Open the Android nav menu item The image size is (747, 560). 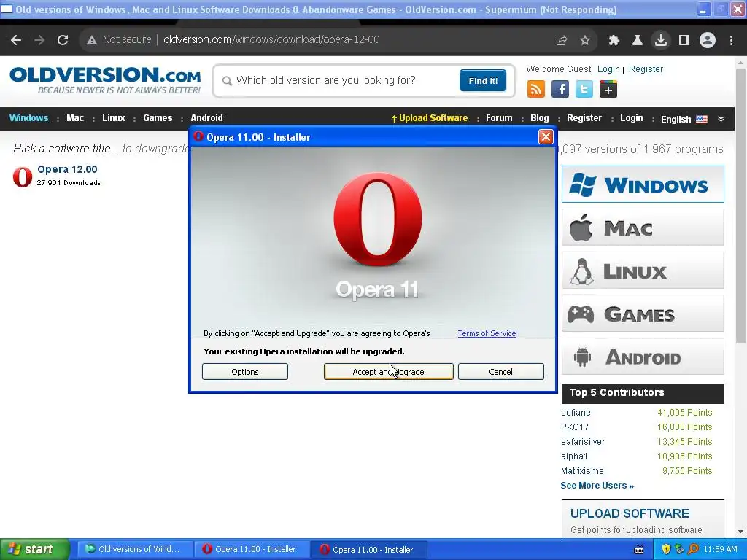click(x=206, y=118)
